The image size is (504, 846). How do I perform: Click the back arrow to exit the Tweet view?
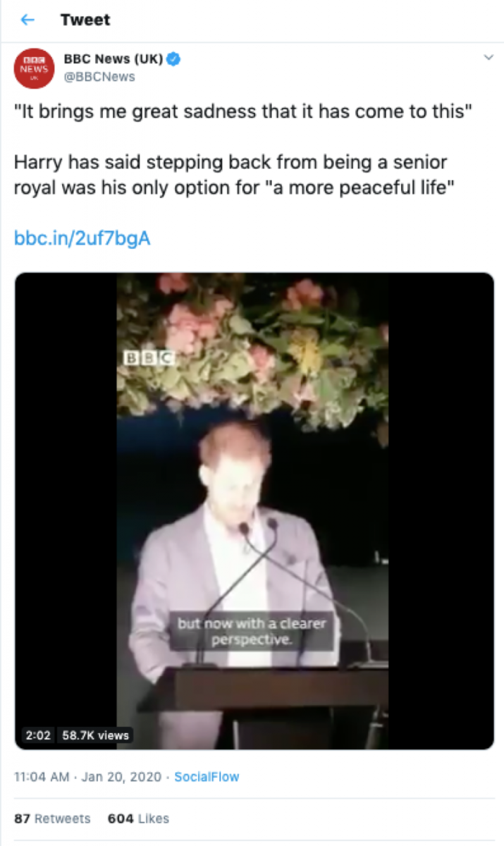coord(27,20)
